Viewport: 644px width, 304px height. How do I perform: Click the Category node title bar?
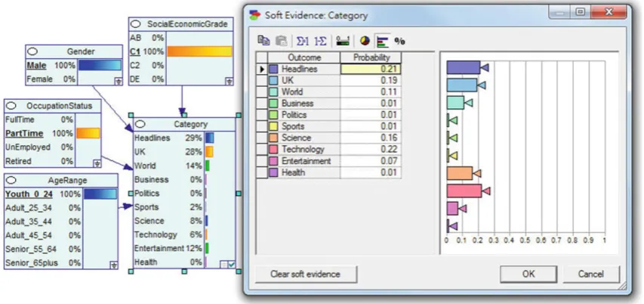click(x=185, y=124)
